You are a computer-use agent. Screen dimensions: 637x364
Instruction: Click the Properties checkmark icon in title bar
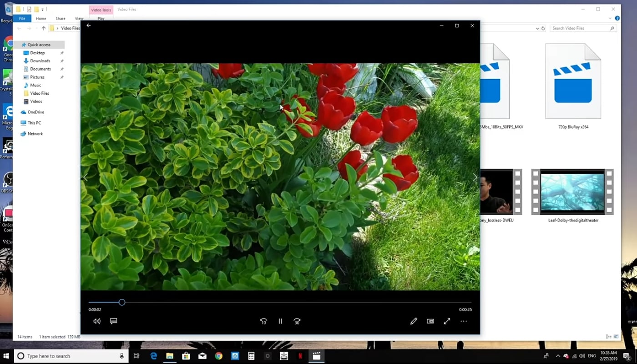point(29,9)
